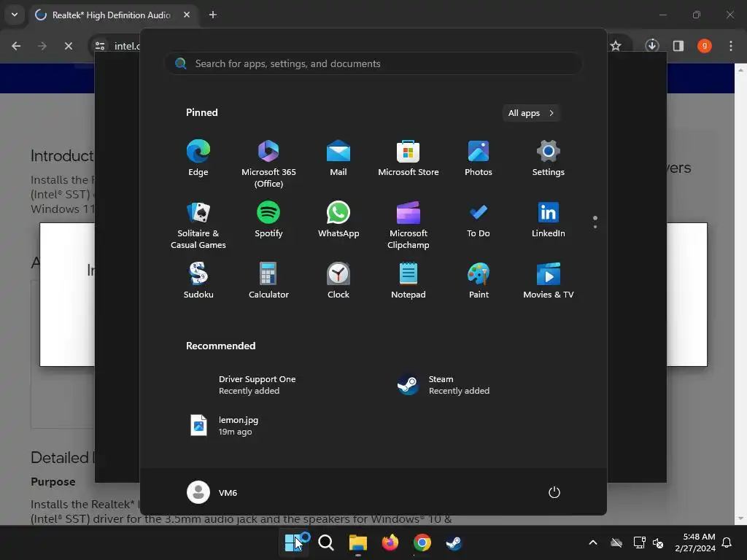Expand the All apps list

click(531, 113)
